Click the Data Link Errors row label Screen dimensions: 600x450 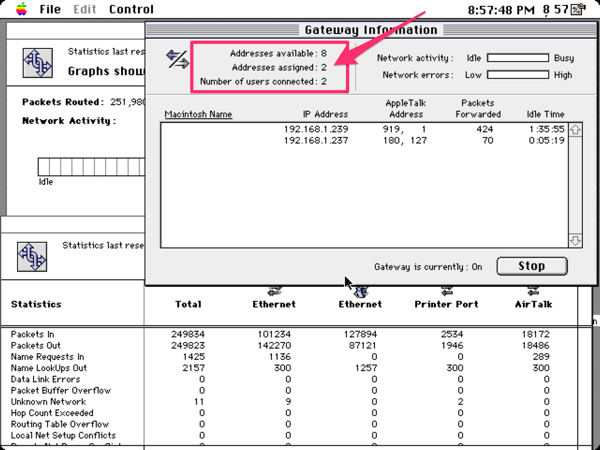(x=46, y=379)
